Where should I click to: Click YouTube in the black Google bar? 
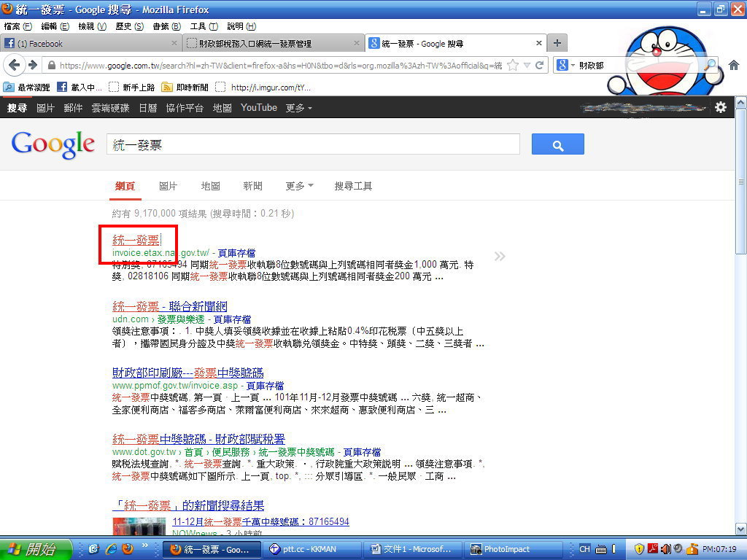point(259,108)
